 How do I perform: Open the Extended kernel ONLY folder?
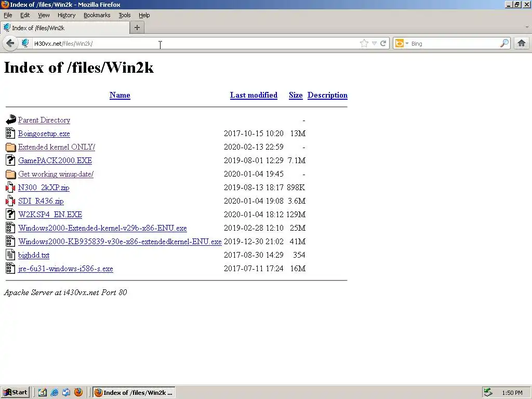[x=57, y=147]
